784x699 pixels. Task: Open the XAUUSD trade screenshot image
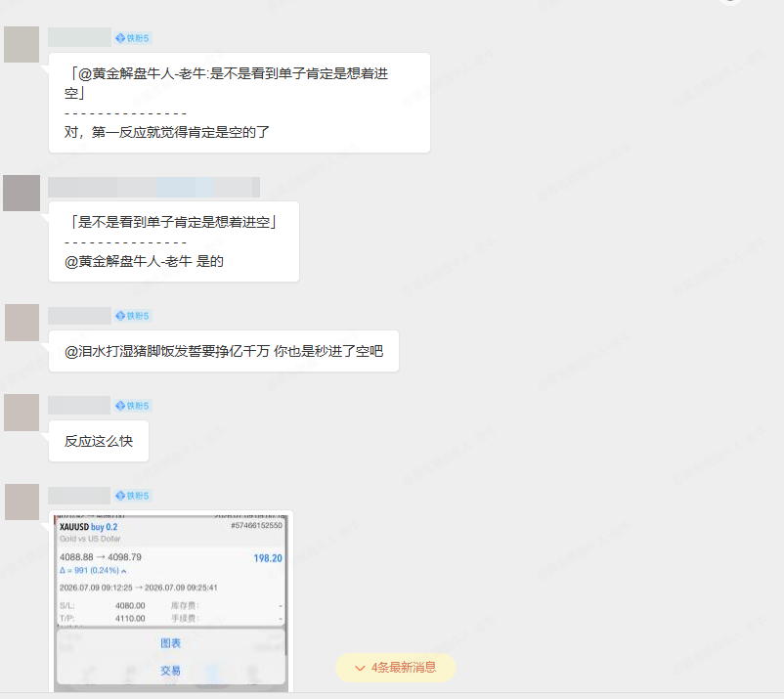(171, 603)
